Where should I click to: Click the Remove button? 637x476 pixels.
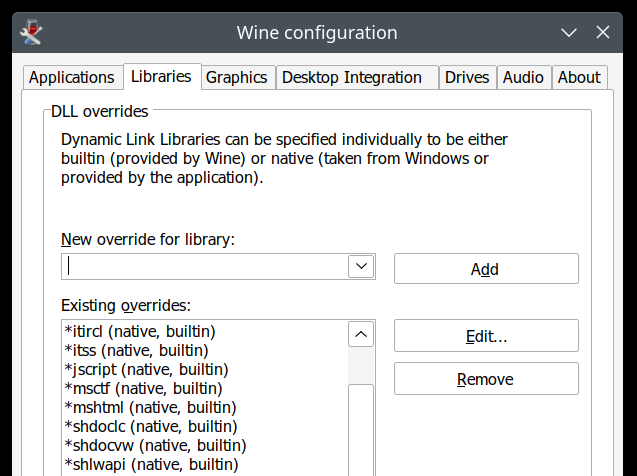486,379
